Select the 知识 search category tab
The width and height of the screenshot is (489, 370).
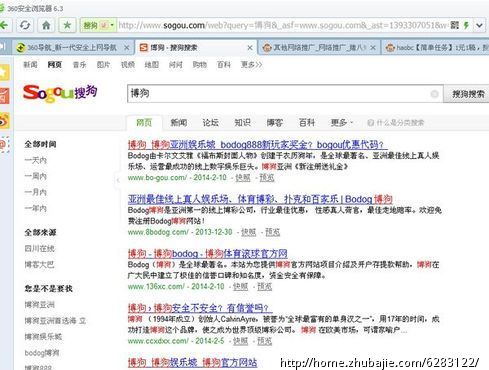point(243,122)
